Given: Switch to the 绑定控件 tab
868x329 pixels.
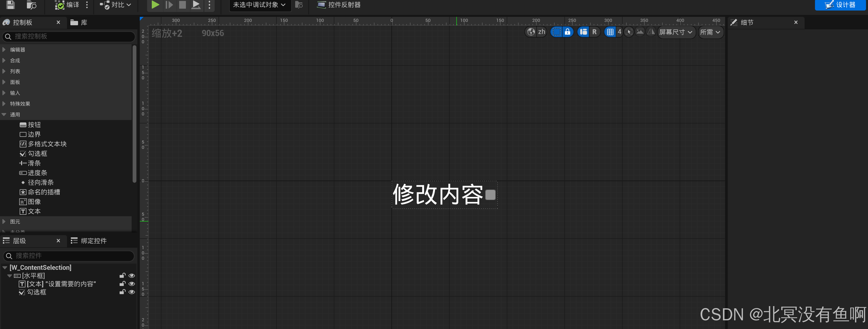Looking at the screenshot, I should (89, 241).
